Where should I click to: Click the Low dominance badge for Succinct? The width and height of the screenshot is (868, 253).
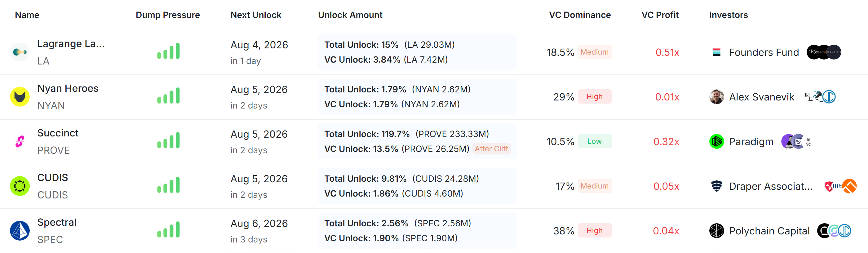pyautogui.click(x=594, y=141)
